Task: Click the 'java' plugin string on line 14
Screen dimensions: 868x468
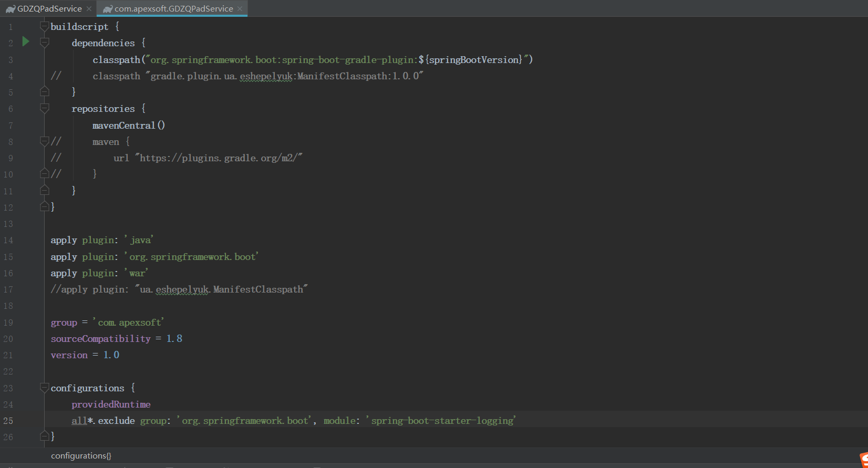Action: pyautogui.click(x=139, y=240)
